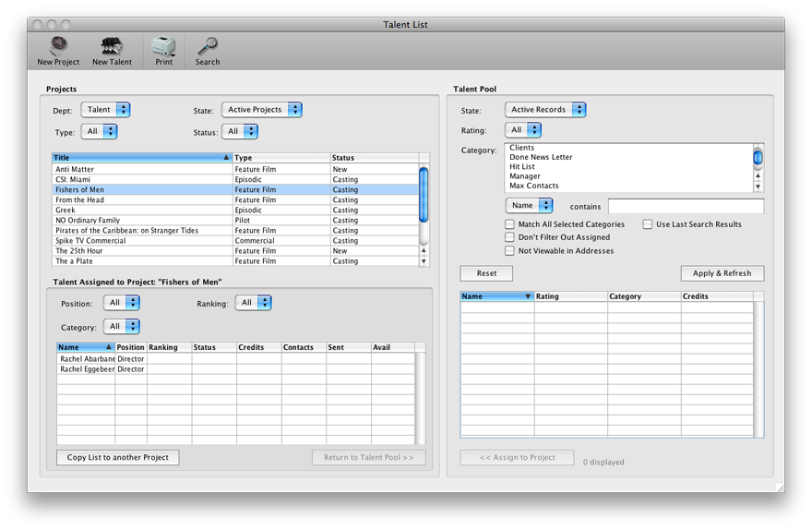This screenshot has height=530, width=812.
Task: Open the Talent Pool Rating dropdown
Action: [x=523, y=130]
